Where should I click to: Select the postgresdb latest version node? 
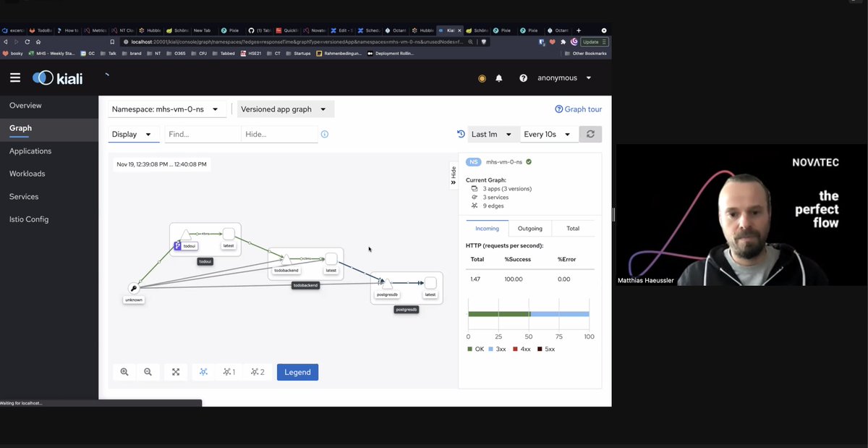point(430,282)
